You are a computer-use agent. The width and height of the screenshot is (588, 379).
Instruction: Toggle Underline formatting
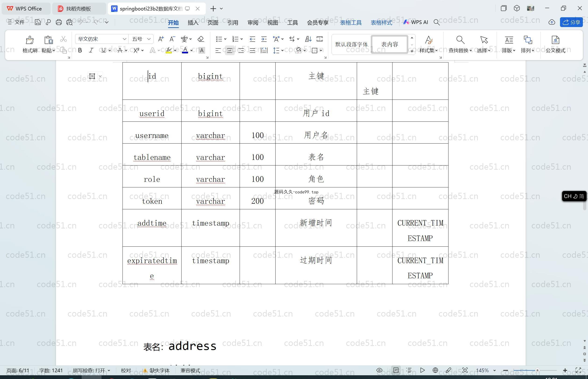point(103,50)
